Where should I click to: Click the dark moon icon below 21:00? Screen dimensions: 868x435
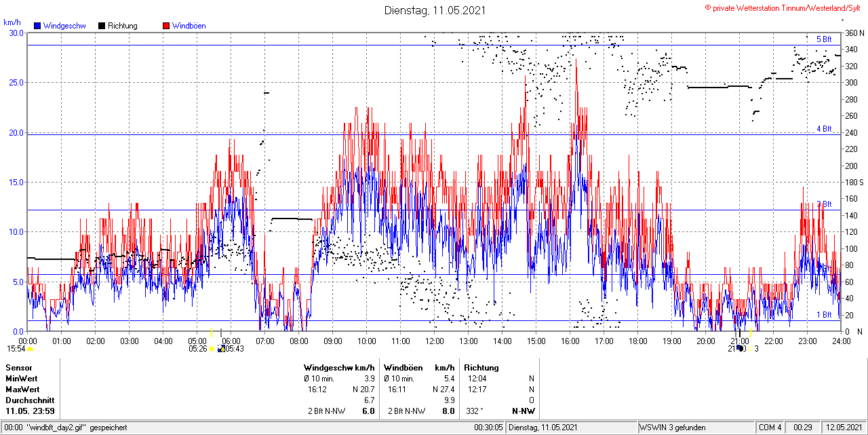pos(741,349)
